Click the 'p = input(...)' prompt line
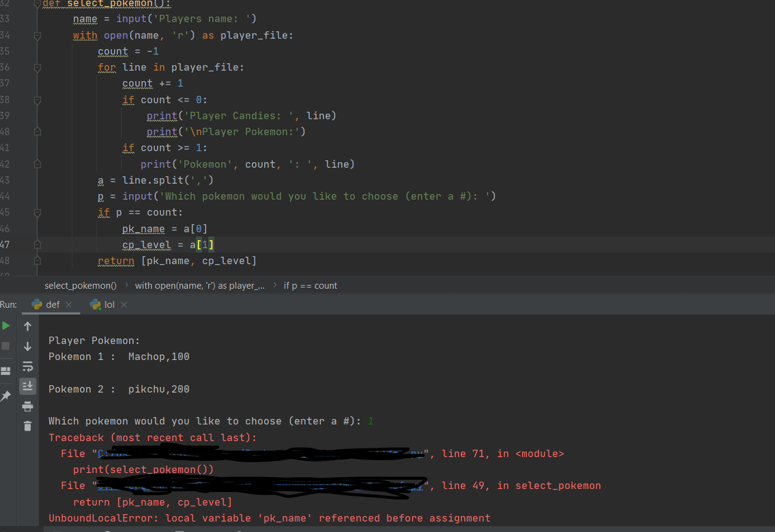775x532 pixels. pyautogui.click(x=297, y=196)
